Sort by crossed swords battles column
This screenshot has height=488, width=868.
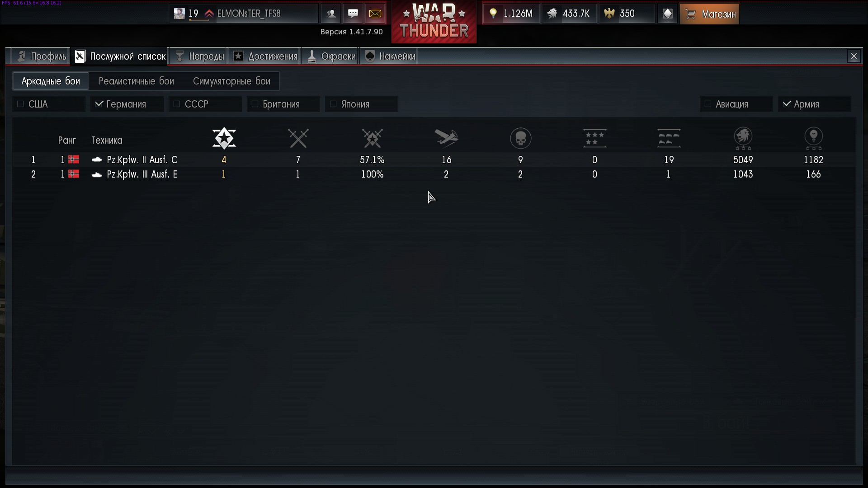[298, 138]
